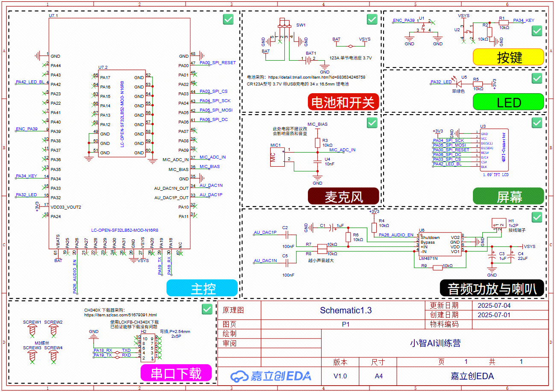Click the bright green LED label box
This screenshot has width=555, height=392.
[508, 102]
